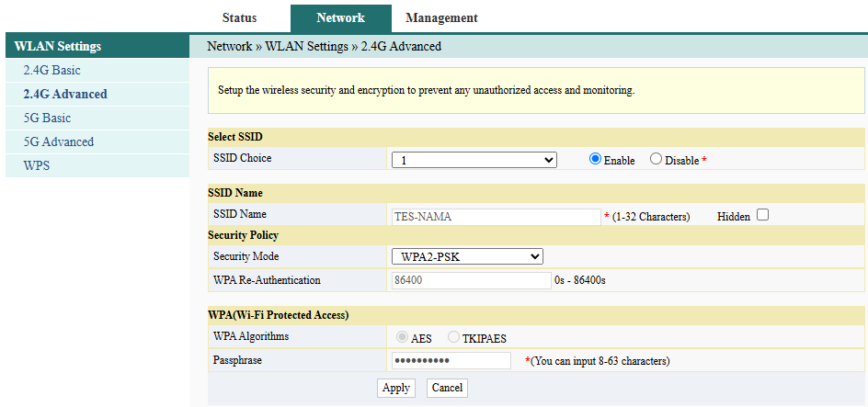Expand the SSID Choice dropdown
The image size is (868, 407).
[x=474, y=160]
